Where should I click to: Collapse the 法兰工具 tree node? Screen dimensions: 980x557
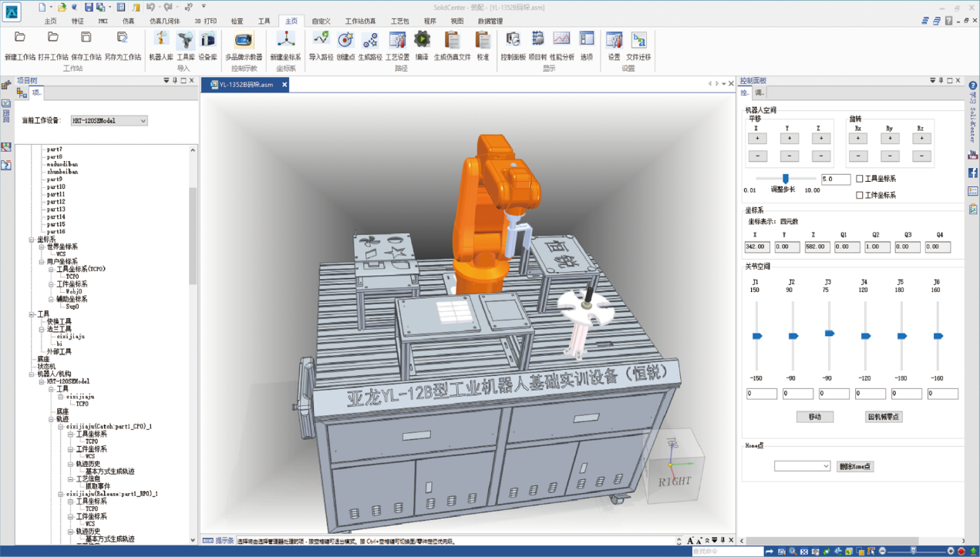coord(42,330)
